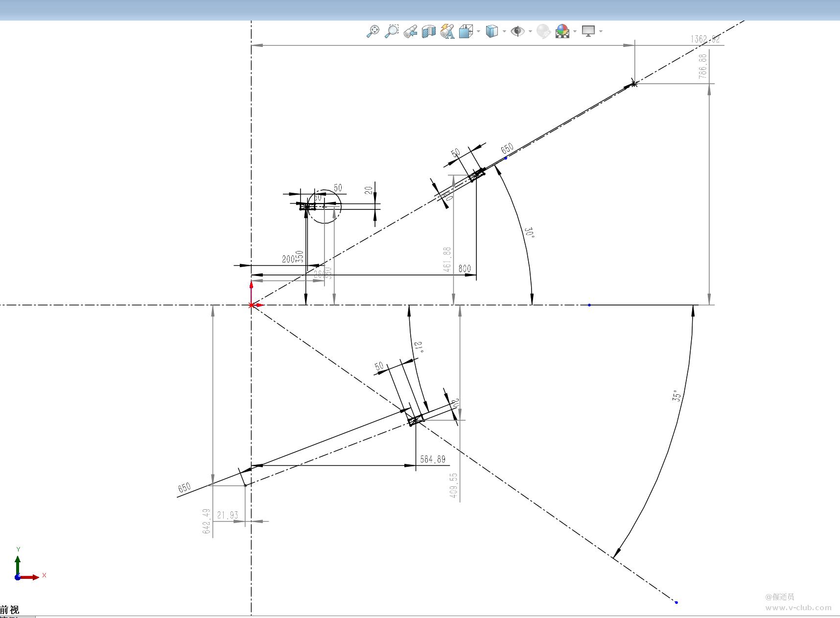
Task: Click the Zoom to Fit magnifier icon
Action: 373,31
